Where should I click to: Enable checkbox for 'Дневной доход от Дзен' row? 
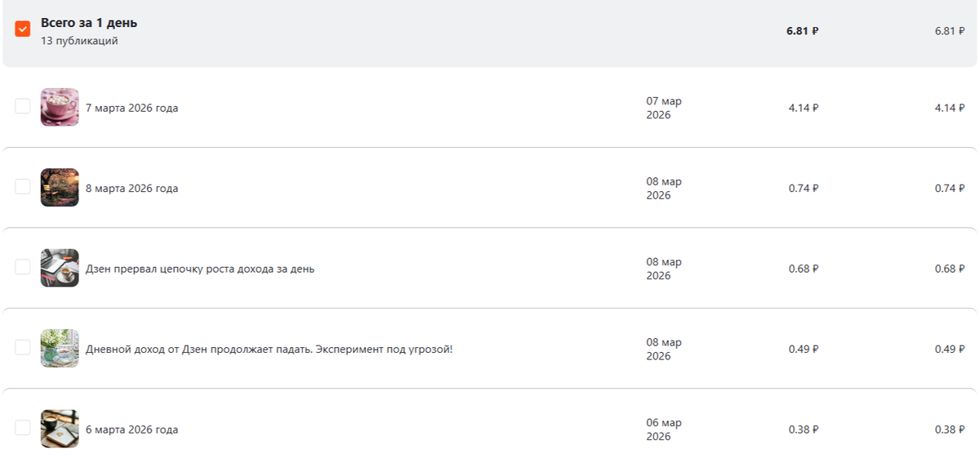click(23, 348)
